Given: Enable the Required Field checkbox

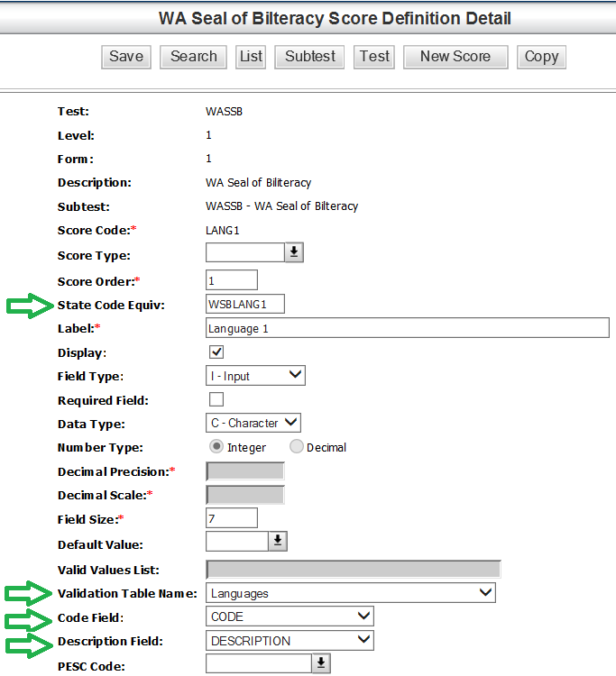Looking at the screenshot, I should point(216,399).
